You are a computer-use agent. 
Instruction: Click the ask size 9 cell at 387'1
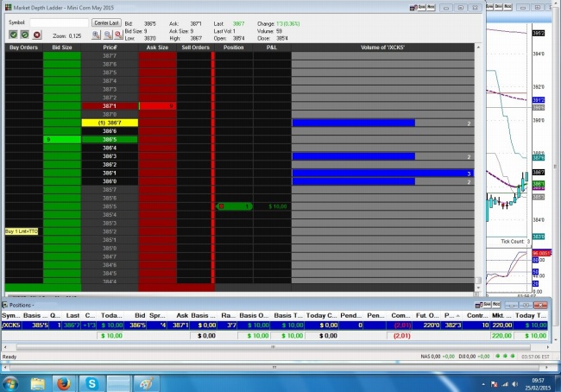pyautogui.click(x=157, y=106)
